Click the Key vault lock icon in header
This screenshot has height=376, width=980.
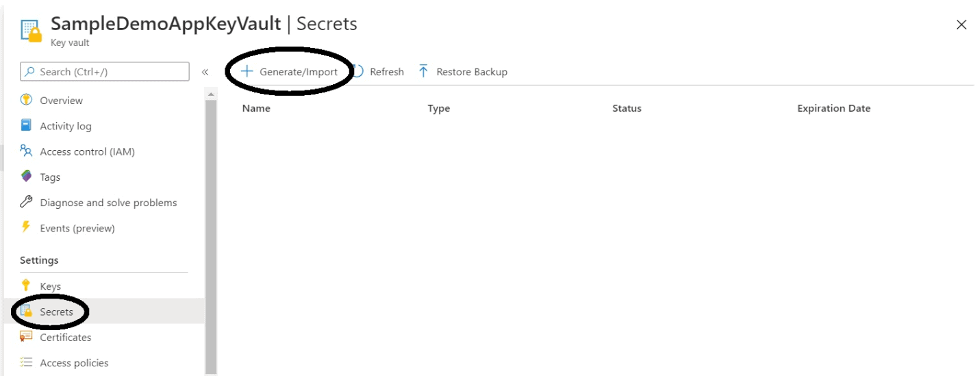[x=32, y=32]
